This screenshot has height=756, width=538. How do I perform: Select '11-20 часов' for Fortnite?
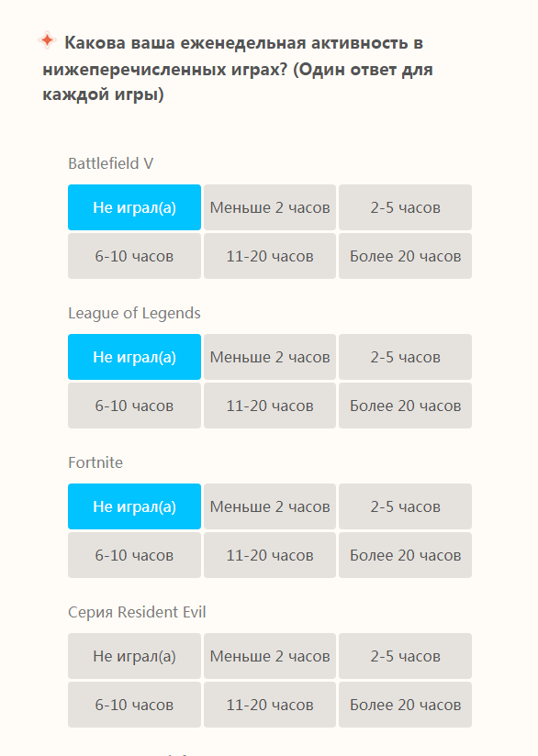tap(270, 555)
